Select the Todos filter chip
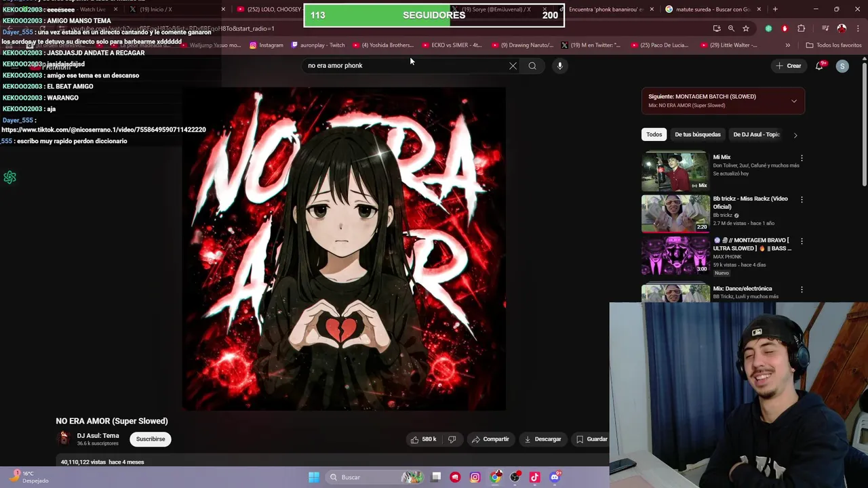This screenshot has width=868, height=488. (x=654, y=134)
